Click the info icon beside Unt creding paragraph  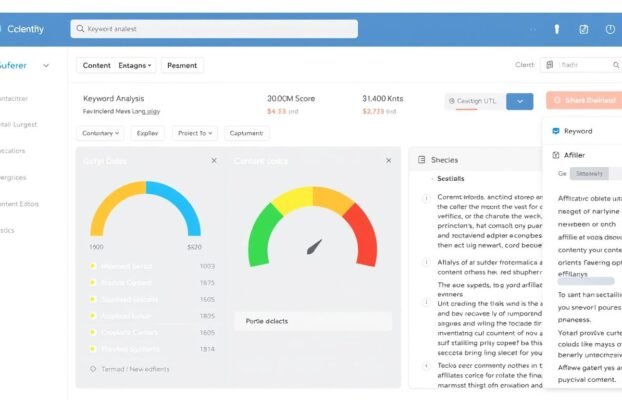coord(426,302)
